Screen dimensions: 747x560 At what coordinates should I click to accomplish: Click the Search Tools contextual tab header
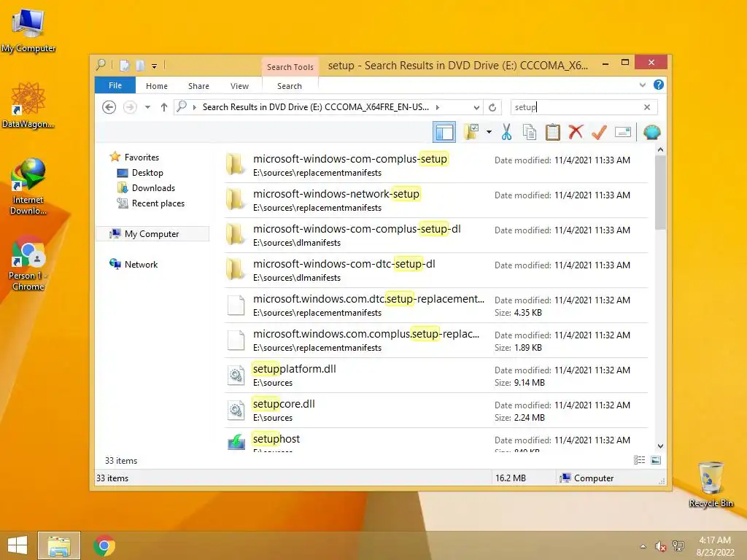pos(290,67)
